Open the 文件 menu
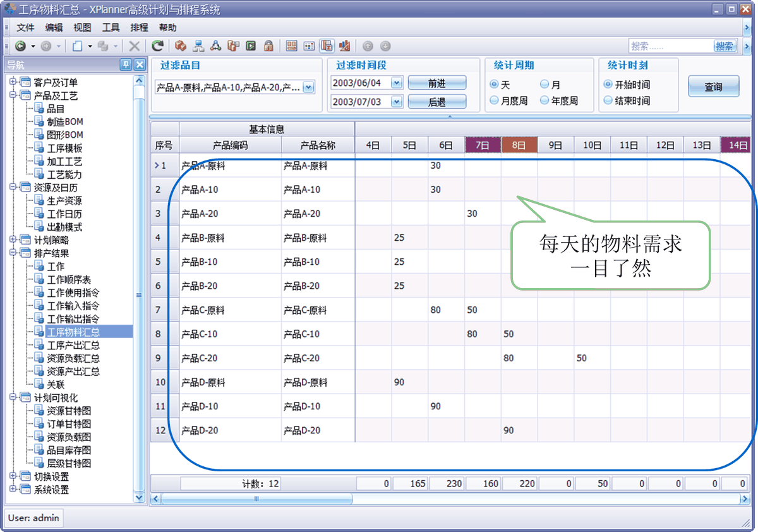Image resolution: width=758 pixels, height=532 pixels. 25,28
